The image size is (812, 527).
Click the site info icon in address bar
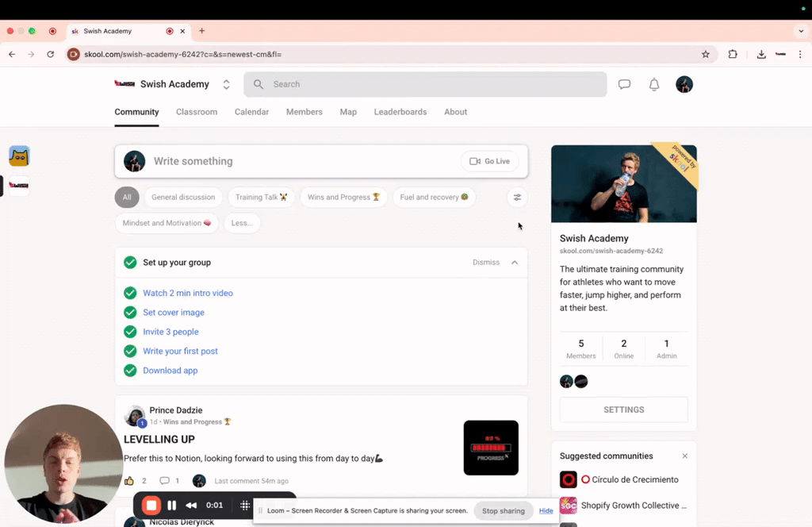tap(74, 55)
